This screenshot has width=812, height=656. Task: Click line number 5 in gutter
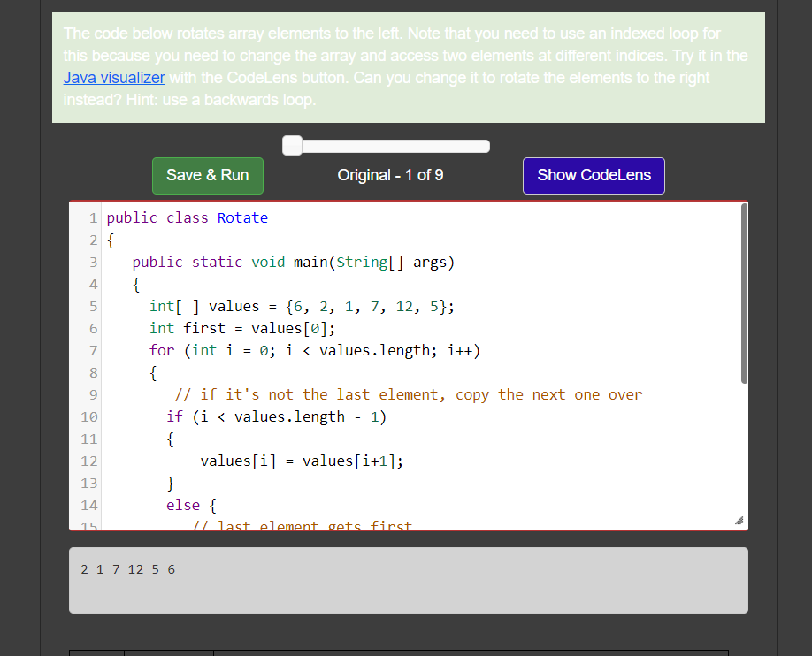pyautogui.click(x=93, y=307)
